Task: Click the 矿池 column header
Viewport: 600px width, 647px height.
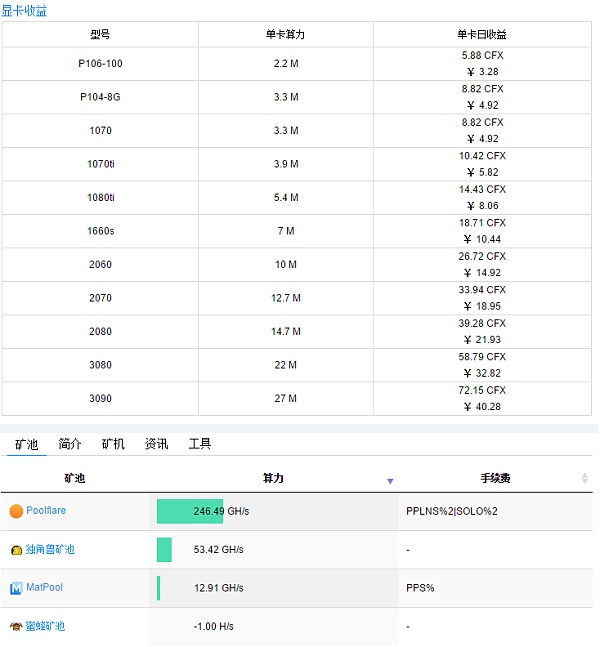Action: click(75, 479)
